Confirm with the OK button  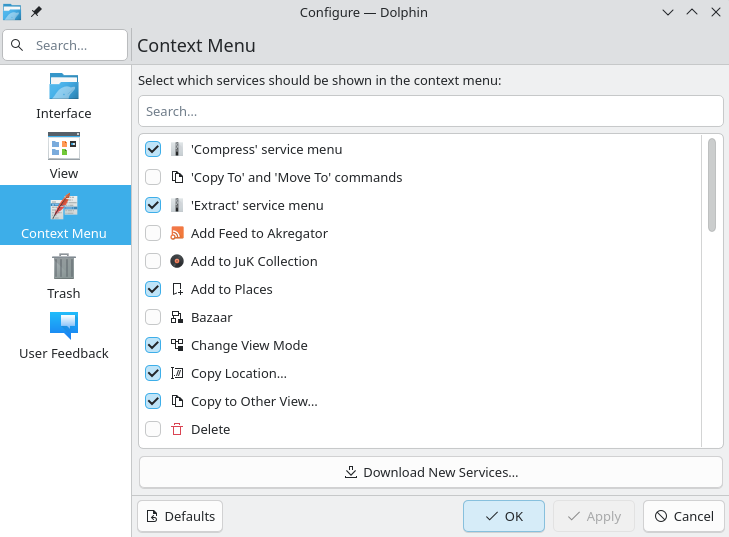(x=504, y=516)
